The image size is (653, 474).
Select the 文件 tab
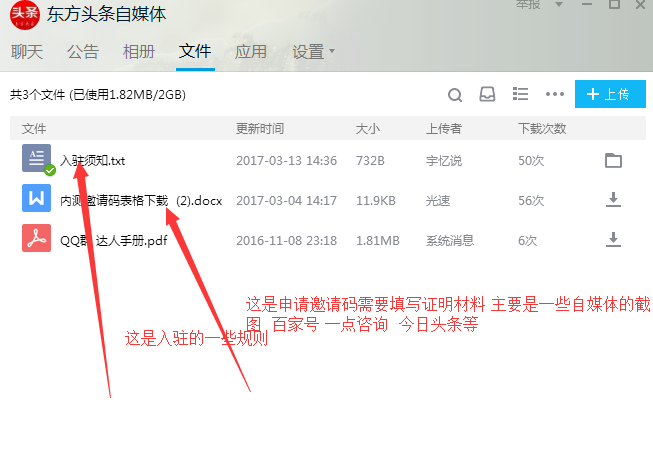coord(195,52)
